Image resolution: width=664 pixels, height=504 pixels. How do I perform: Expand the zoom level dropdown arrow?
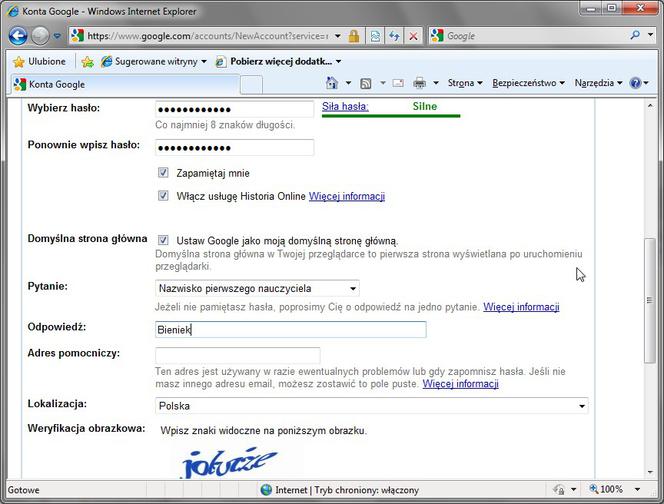pos(637,490)
